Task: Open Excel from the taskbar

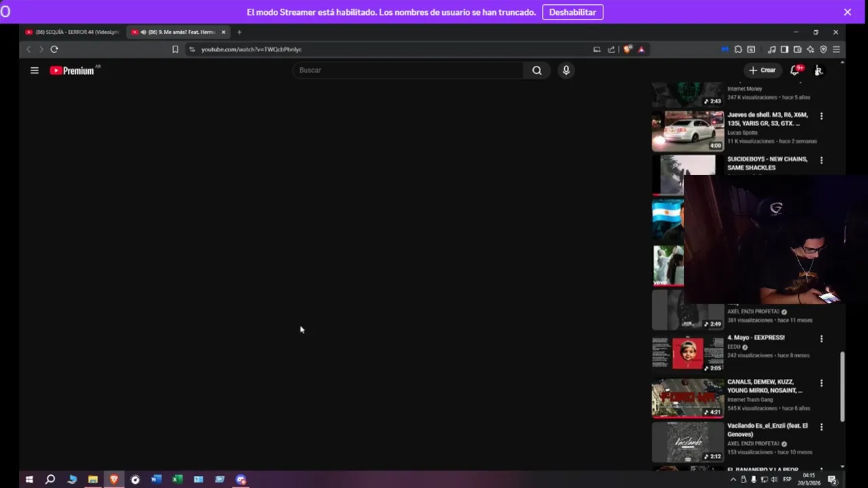Action: [x=177, y=480]
